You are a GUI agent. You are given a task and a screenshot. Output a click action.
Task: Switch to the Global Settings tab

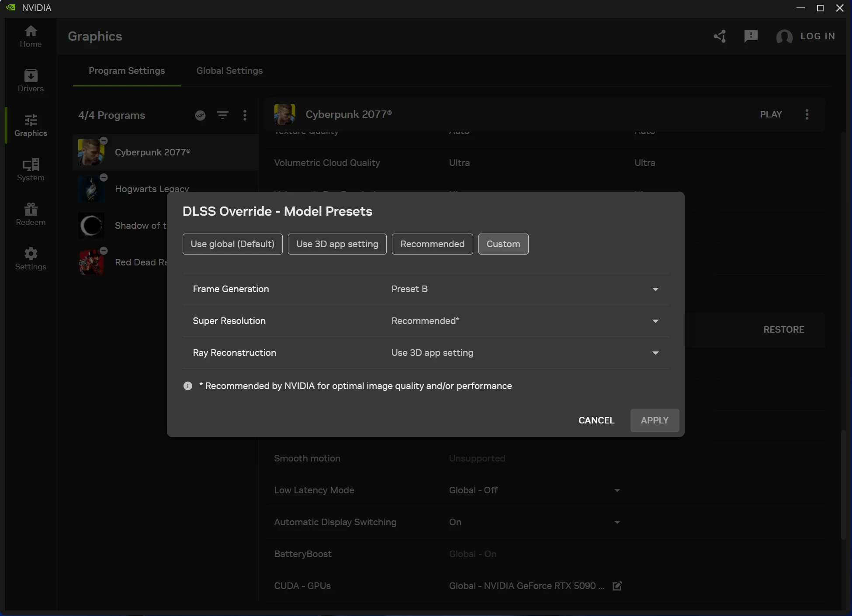coord(229,71)
